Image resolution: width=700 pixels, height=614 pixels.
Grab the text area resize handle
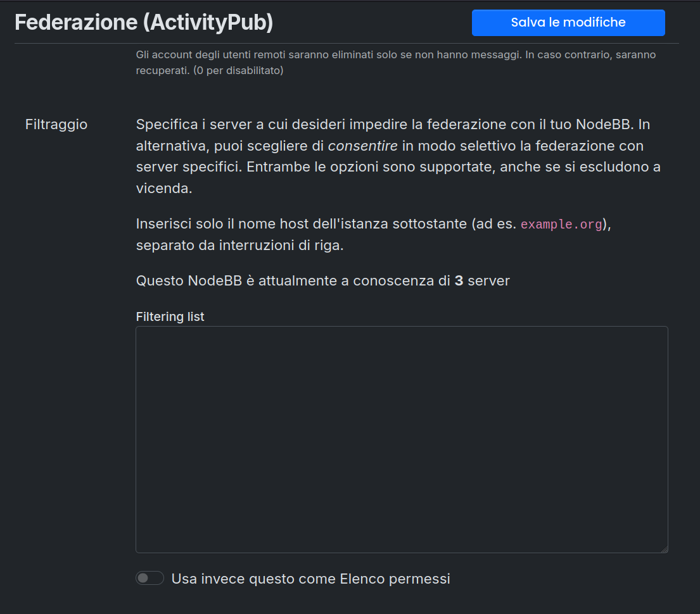click(x=664, y=549)
